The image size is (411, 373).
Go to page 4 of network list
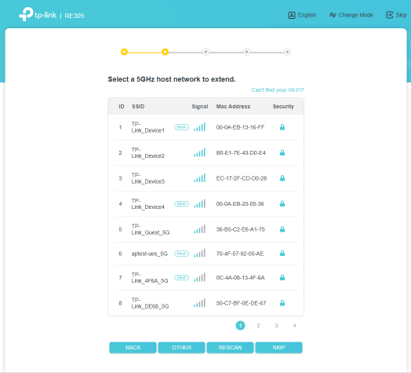point(294,325)
